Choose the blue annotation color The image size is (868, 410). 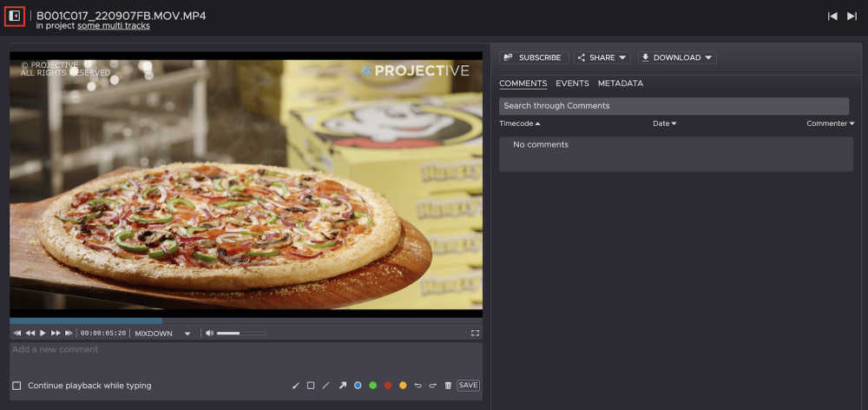click(x=358, y=386)
